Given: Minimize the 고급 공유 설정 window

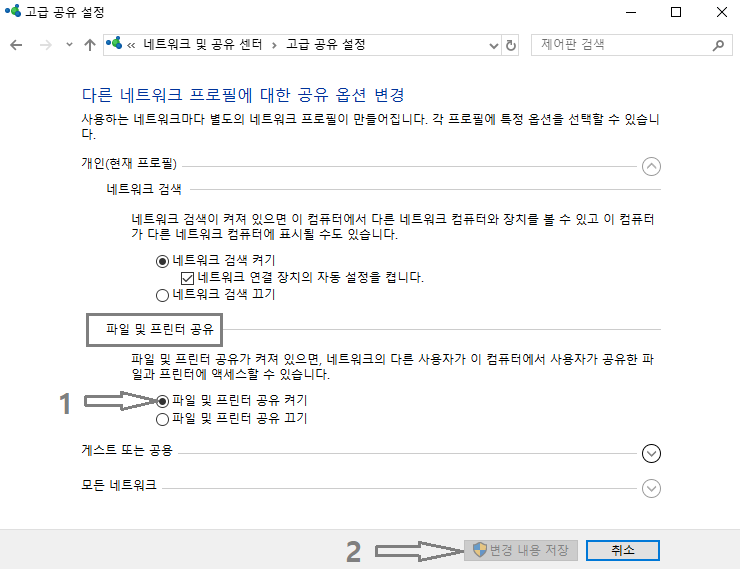Looking at the screenshot, I should coord(631,12).
